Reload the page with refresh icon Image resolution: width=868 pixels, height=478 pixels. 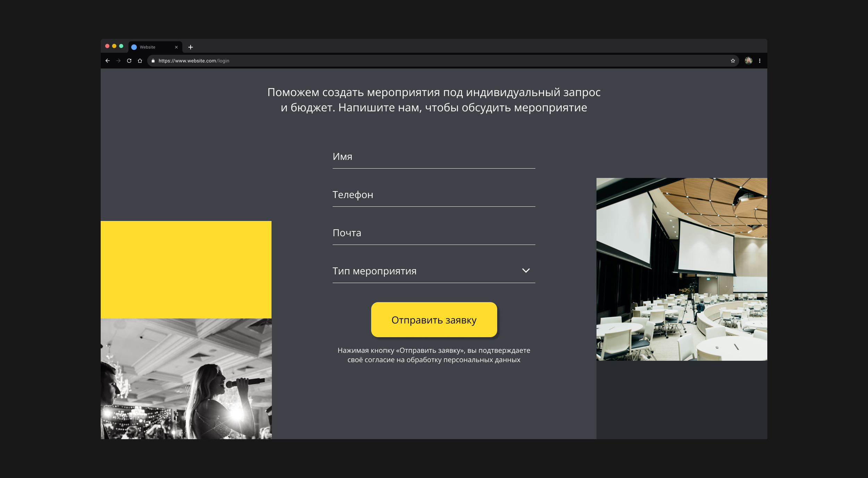coord(129,61)
